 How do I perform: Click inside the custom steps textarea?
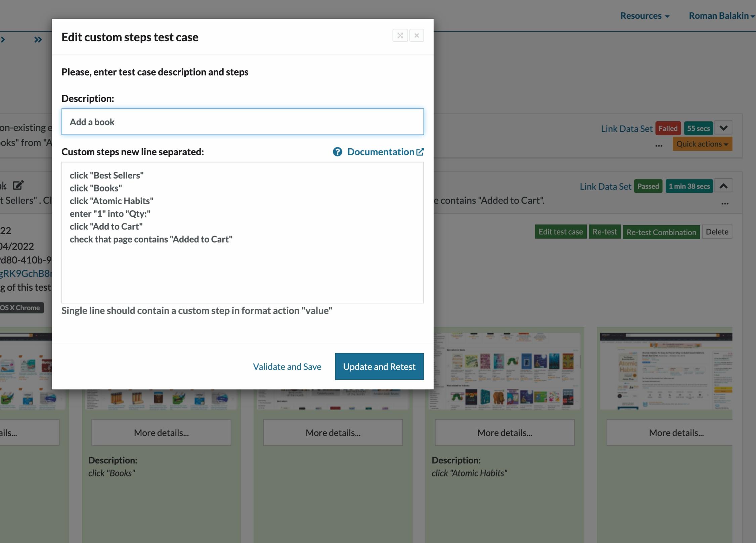click(242, 269)
